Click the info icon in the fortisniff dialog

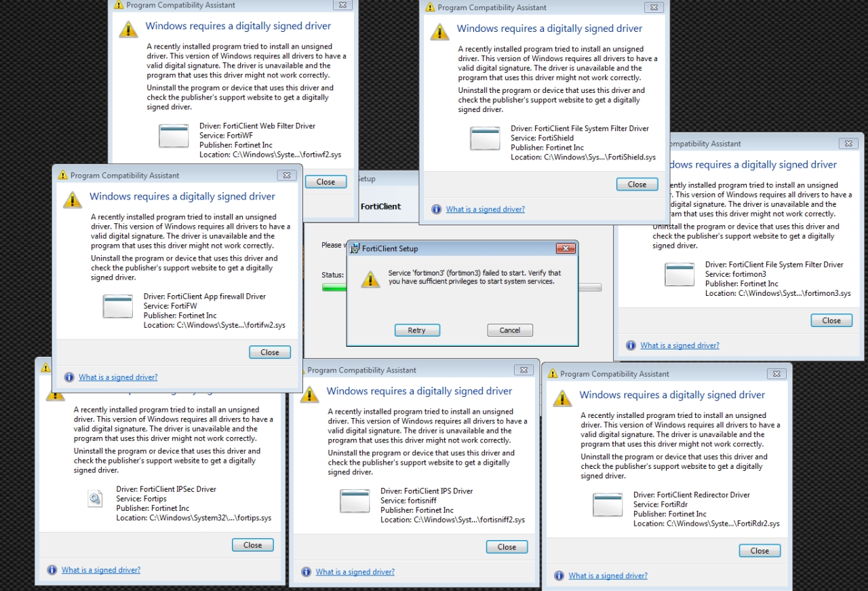click(x=307, y=572)
